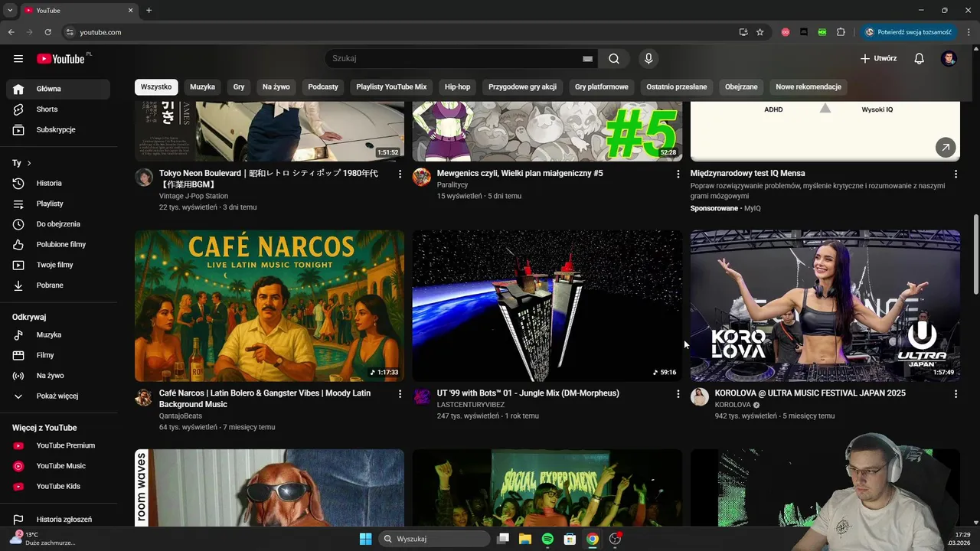The width and height of the screenshot is (980, 551).
Task: Open Playlisty in the sidebar
Action: (58, 204)
